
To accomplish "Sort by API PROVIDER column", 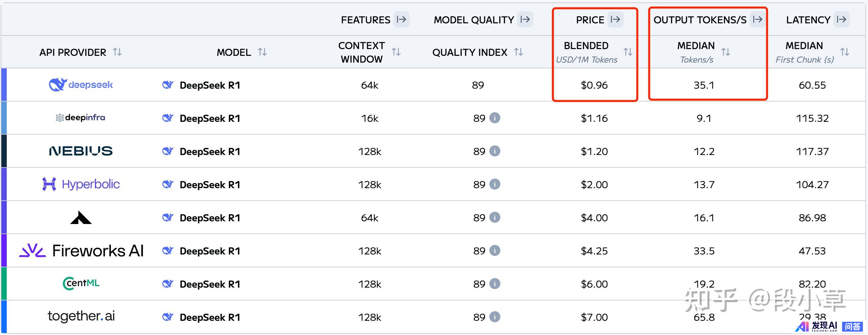I will click(x=117, y=52).
